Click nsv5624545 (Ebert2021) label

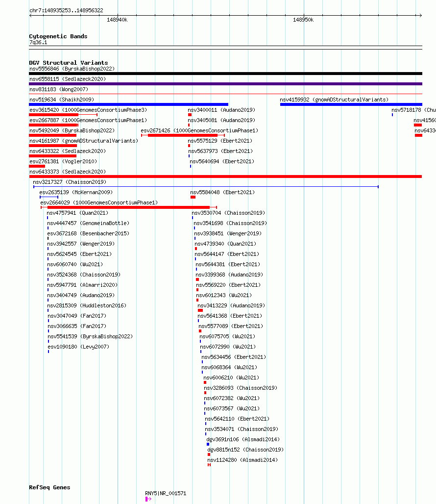79,254
